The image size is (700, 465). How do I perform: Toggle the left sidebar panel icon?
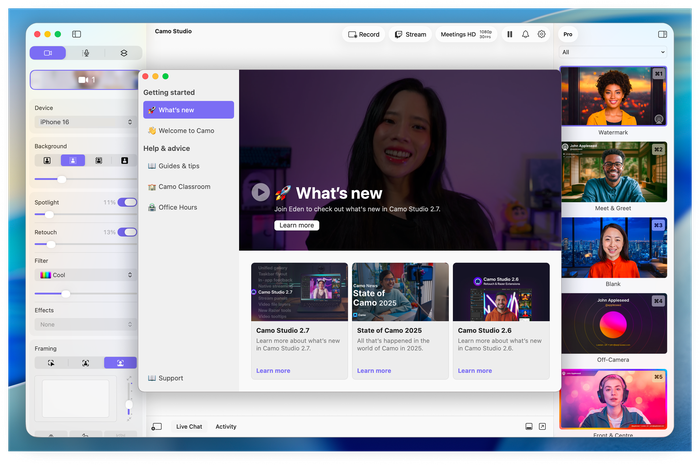tap(76, 34)
